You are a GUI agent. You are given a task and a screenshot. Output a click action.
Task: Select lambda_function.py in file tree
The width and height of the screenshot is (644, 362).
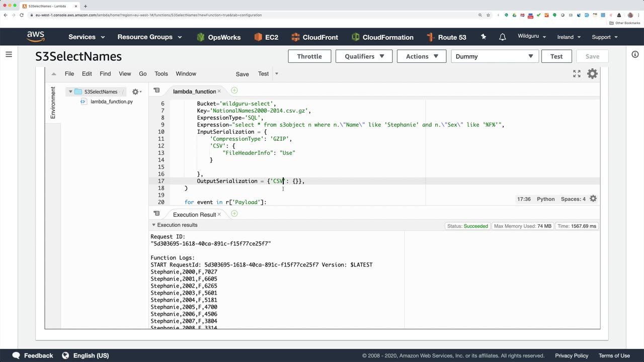[x=111, y=102]
